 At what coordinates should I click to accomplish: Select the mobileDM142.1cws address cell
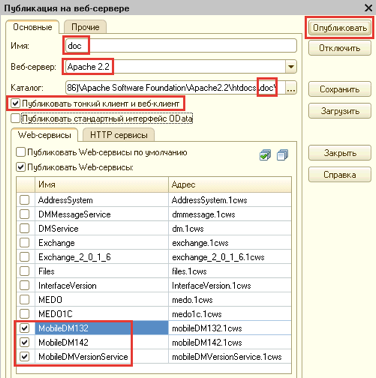230,342
